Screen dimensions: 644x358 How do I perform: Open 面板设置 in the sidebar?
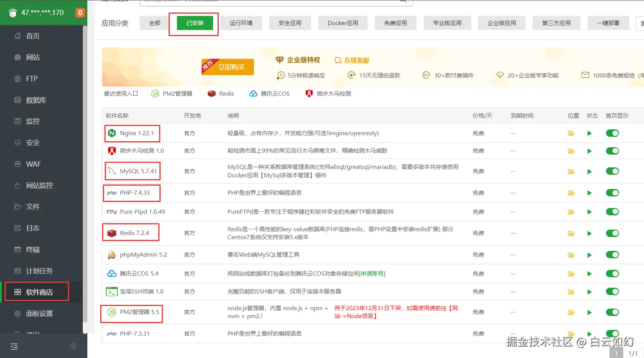(39, 314)
